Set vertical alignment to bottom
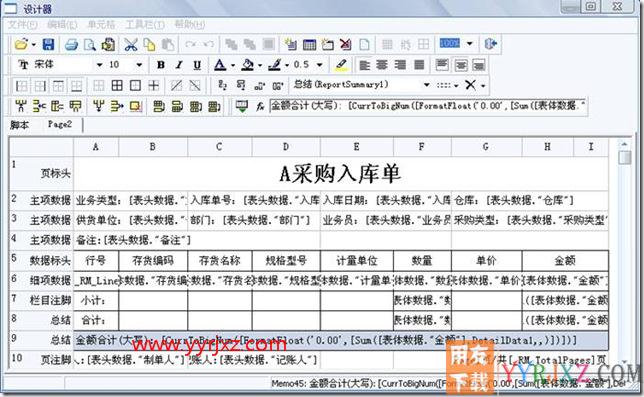Viewport: 644px width, 397px height. (x=478, y=65)
